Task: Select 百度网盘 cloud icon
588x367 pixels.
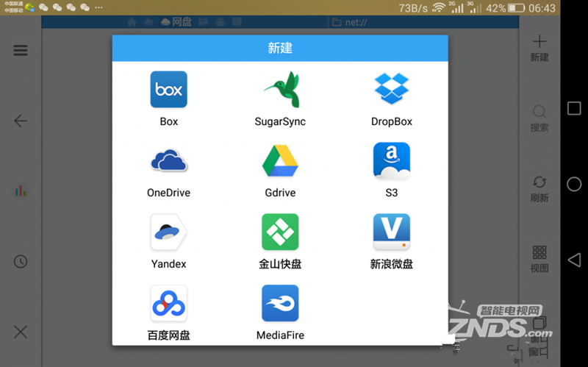Action: tap(168, 304)
